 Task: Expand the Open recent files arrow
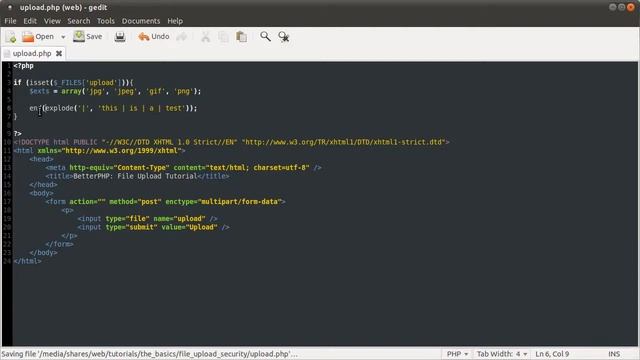[63, 37]
